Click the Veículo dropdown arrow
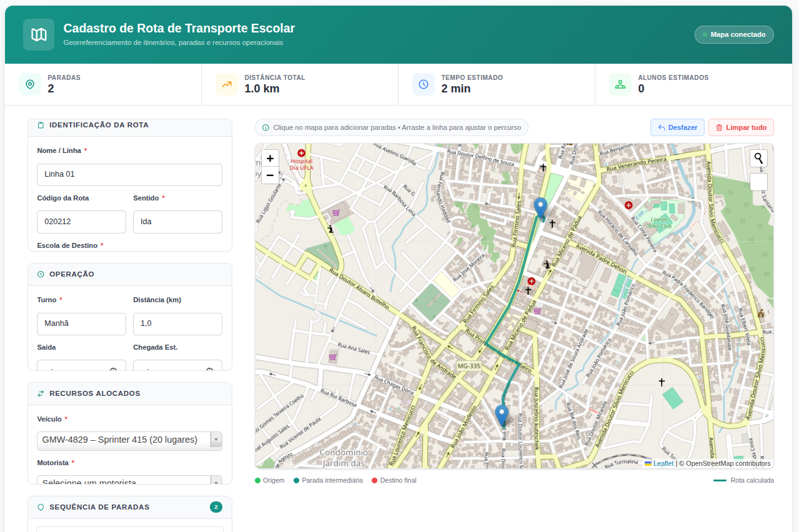This screenshot has height=532, width=799. pyautogui.click(x=216, y=440)
